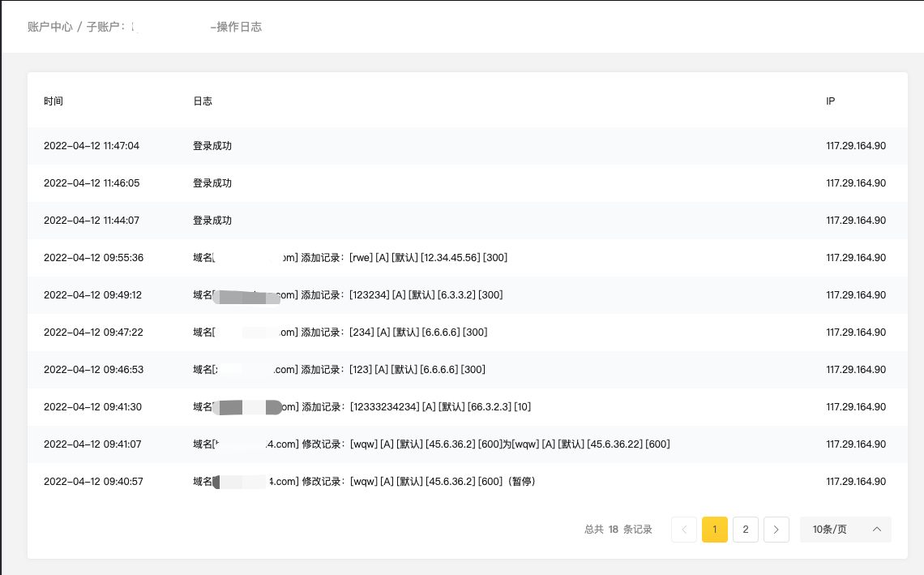Screen dimensions: 924x575
Task: Select the 11:47:04 登录成功 log entry
Action: (x=212, y=146)
